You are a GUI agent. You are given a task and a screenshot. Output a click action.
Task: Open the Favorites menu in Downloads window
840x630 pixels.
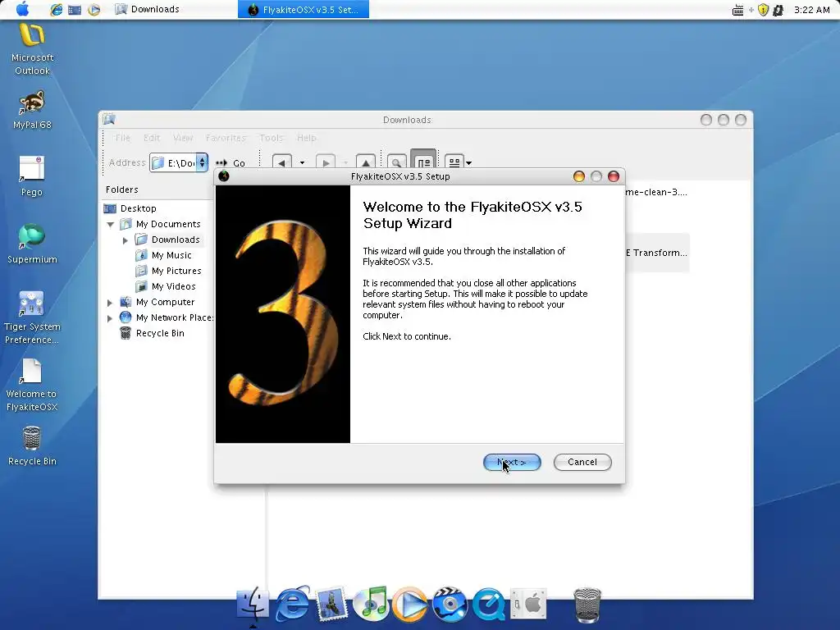226,138
